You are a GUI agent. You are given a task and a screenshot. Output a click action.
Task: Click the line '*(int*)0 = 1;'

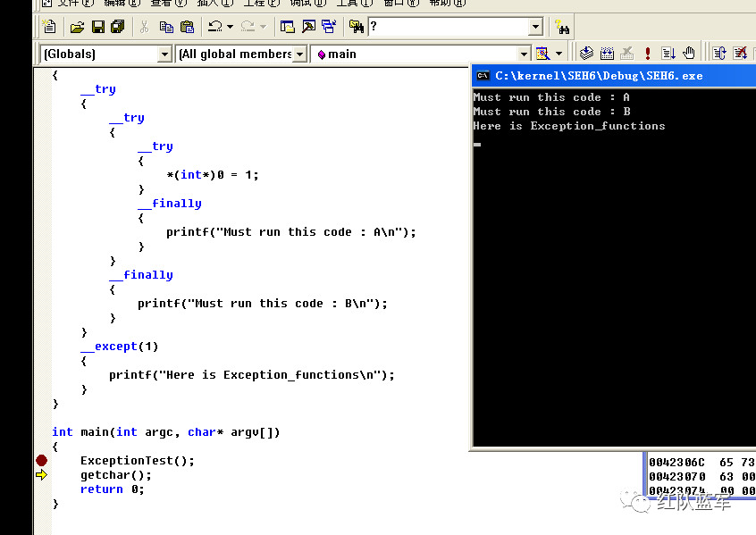point(213,175)
